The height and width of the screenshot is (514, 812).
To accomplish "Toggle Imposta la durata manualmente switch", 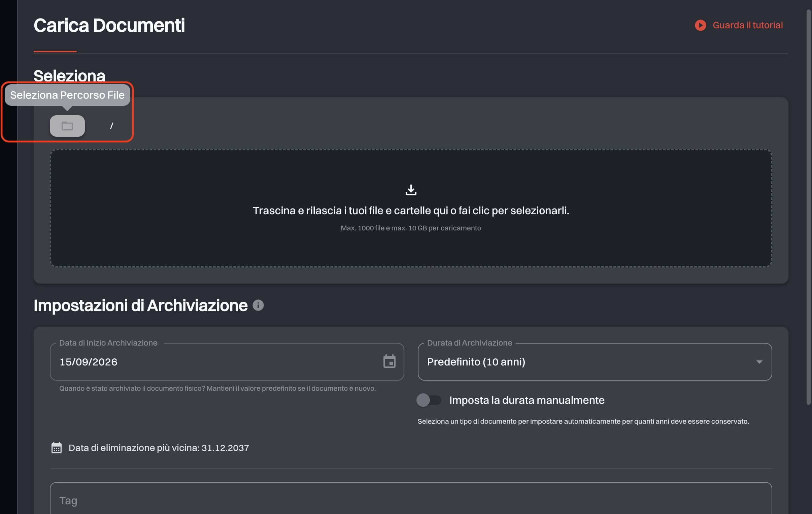I will click(x=429, y=400).
